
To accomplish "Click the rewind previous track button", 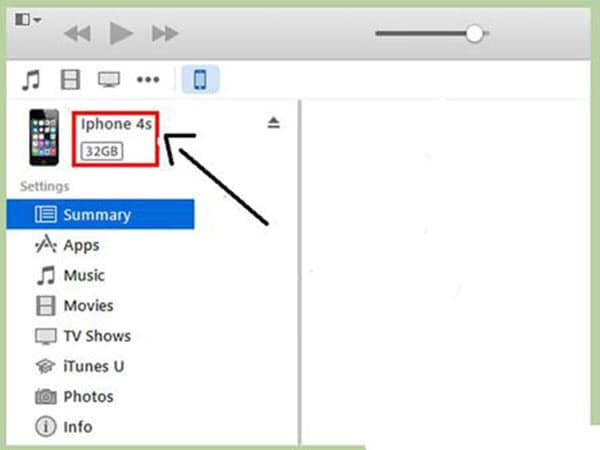I will [77, 34].
